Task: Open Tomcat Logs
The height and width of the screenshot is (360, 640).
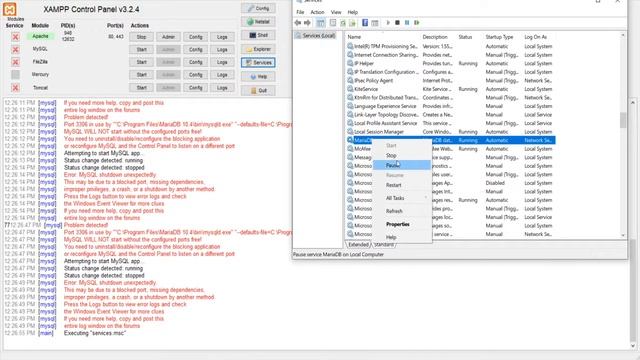Action: [x=222, y=87]
